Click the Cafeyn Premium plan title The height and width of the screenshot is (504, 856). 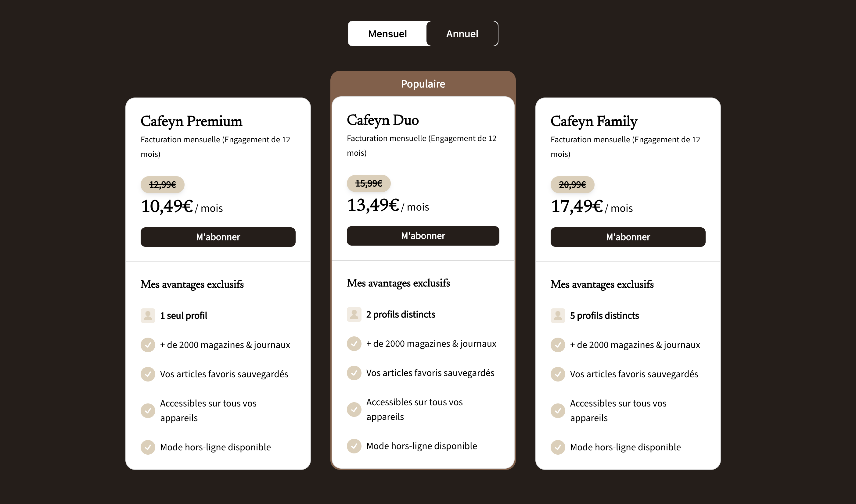tap(191, 122)
